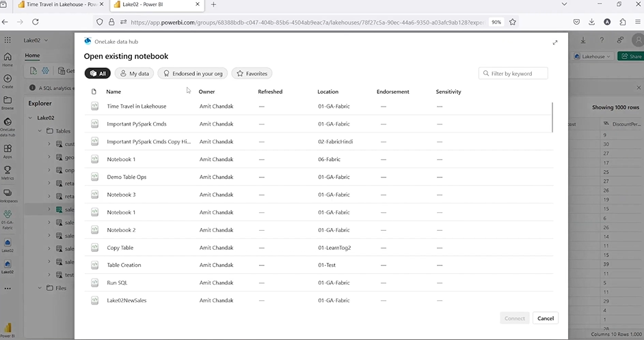Screen dimensions: 644x340
Task: Select the Copy Table notebook
Action: 319,247
